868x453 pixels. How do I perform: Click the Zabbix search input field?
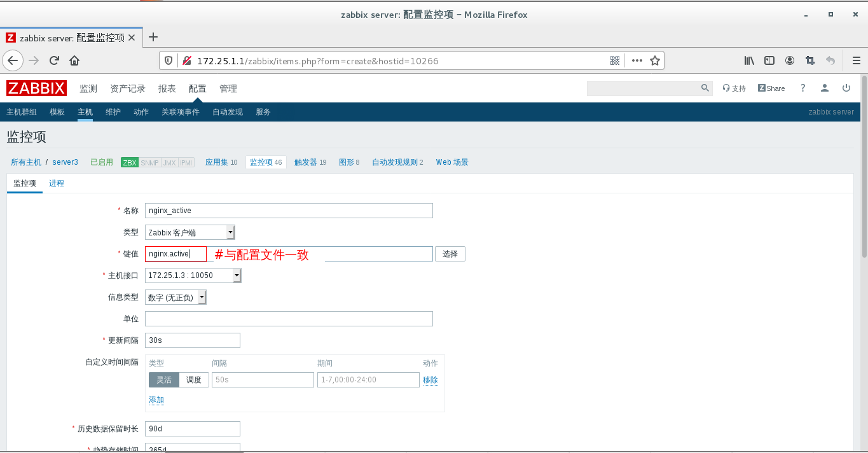point(642,88)
